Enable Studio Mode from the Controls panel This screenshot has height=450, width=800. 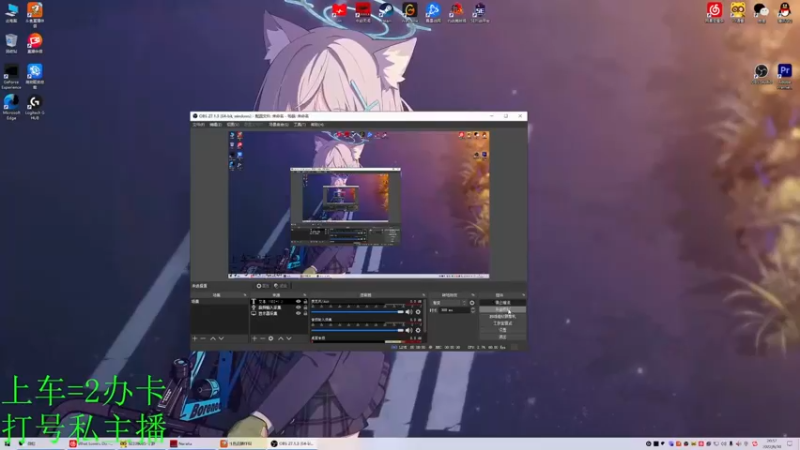coord(503,323)
